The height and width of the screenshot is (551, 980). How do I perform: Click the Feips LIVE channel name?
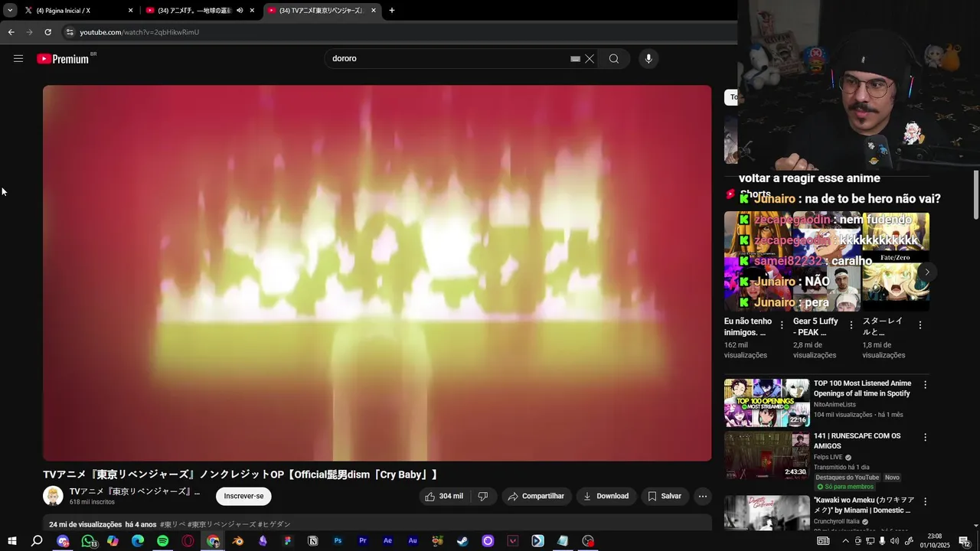pyautogui.click(x=828, y=457)
